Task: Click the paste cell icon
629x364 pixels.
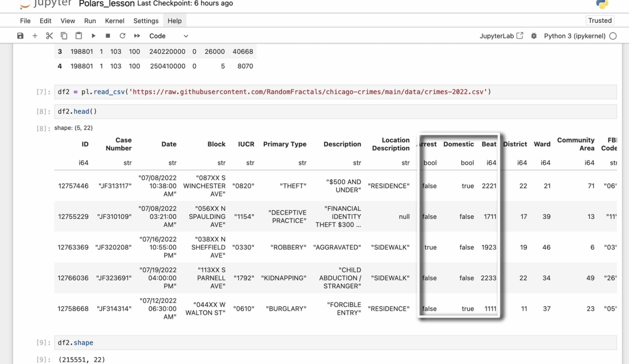Action: tap(79, 36)
